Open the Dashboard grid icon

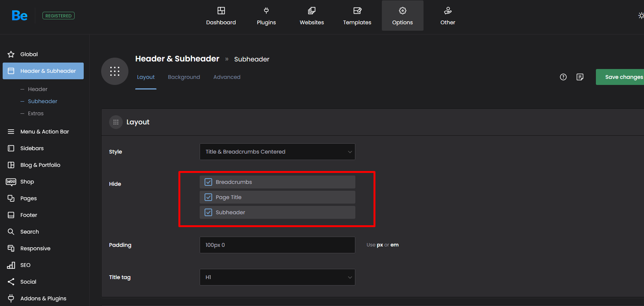221,11
